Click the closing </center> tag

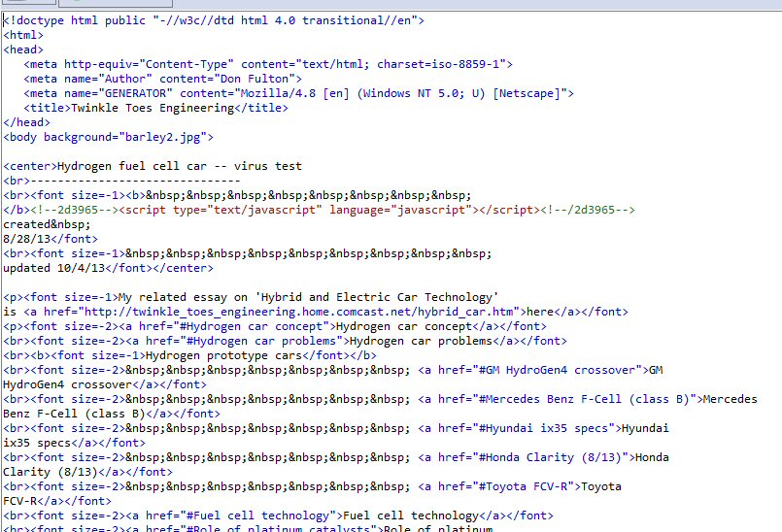183,268
